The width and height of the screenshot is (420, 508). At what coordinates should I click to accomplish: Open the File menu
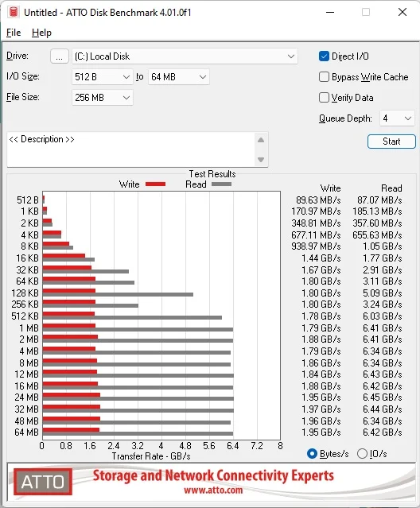coord(14,33)
